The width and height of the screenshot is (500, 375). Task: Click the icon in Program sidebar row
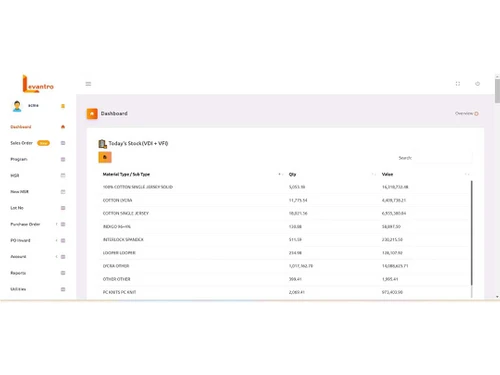click(x=63, y=159)
